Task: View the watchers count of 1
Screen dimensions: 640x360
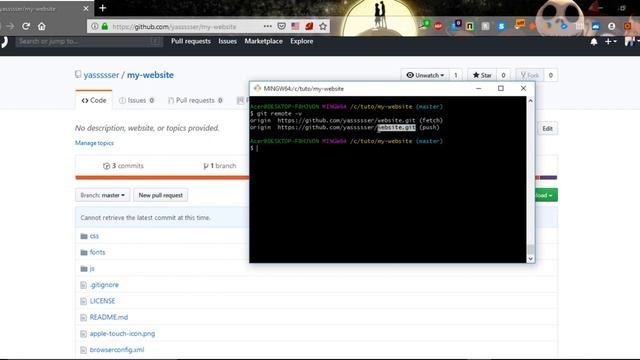Action: click(456, 75)
